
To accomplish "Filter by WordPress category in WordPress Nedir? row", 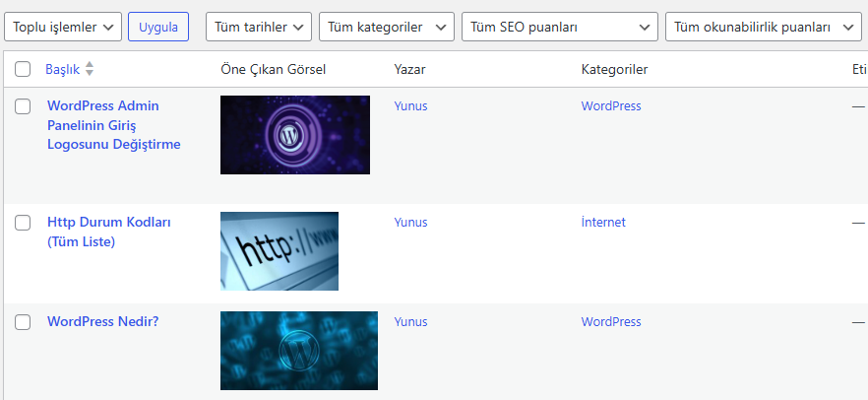I will pos(611,322).
